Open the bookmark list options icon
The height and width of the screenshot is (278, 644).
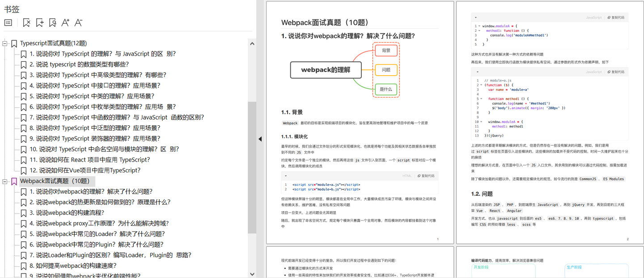coord(8,23)
